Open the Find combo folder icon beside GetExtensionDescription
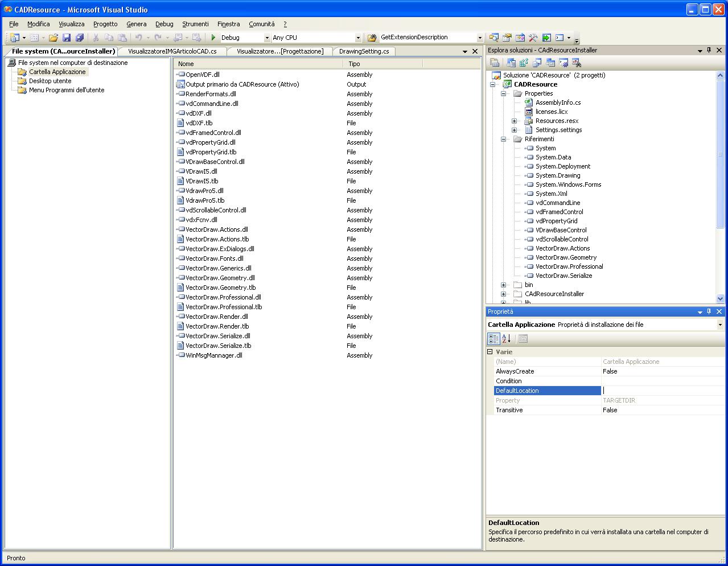The width and height of the screenshot is (728, 566). pos(372,38)
